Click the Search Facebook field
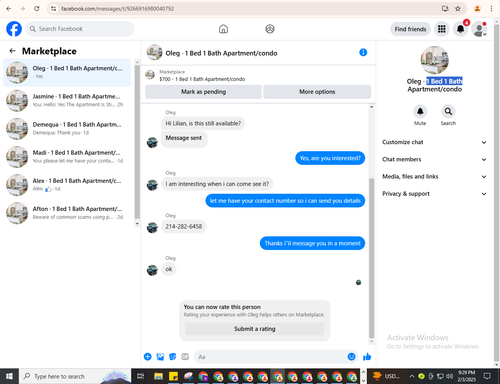The width and height of the screenshot is (500, 384). (x=80, y=29)
